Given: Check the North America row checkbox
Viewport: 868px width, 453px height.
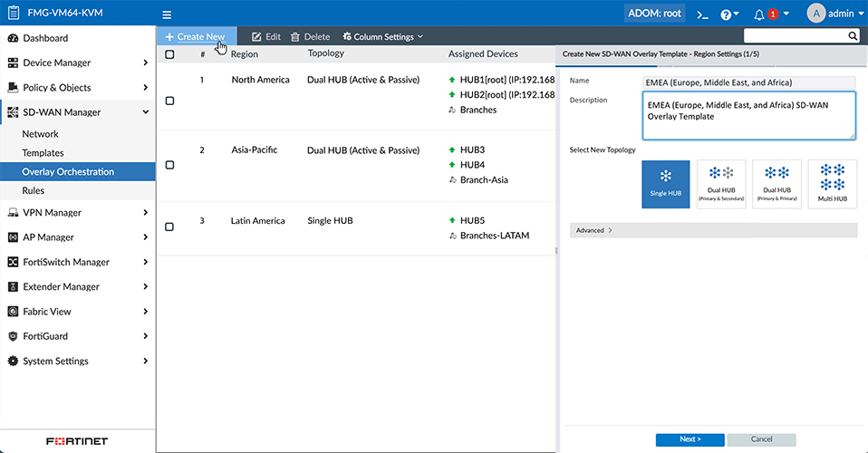Looking at the screenshot, I should click(x=170, y=101).
